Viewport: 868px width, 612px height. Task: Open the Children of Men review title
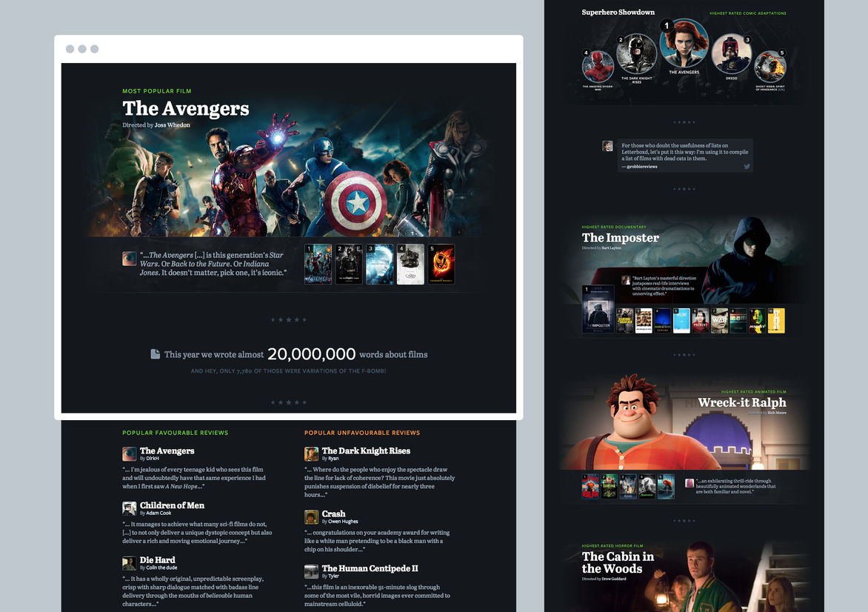(172, 505)
